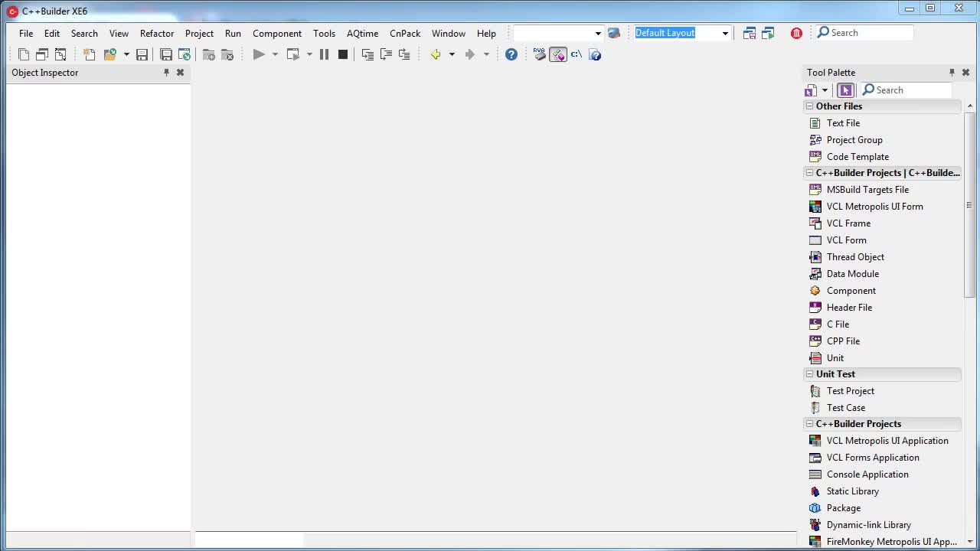Collapse the Other Files category
980x551 pixels.
click(x=809, y=106)
